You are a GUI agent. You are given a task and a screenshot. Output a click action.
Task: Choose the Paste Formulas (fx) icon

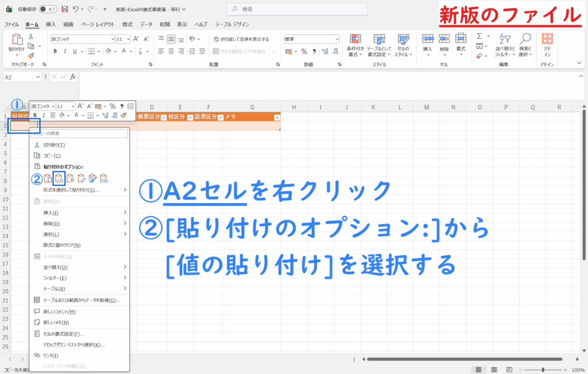coord(70,179)
